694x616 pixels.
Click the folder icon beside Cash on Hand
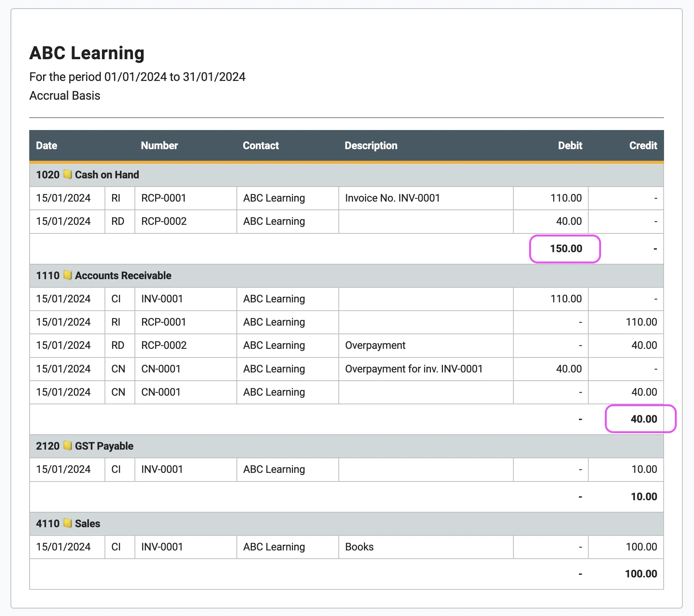tap(67, 174)
